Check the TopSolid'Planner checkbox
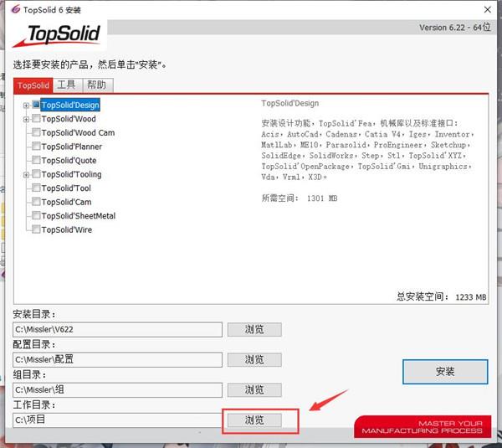The image size is (502, 448). coord(36,147)
